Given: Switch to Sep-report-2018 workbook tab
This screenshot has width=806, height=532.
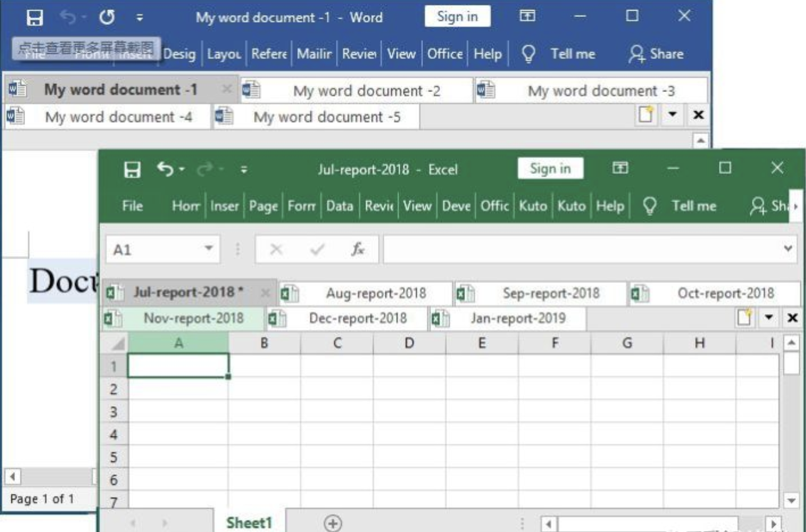Looking at the screenshot, I should coord(541,294).
